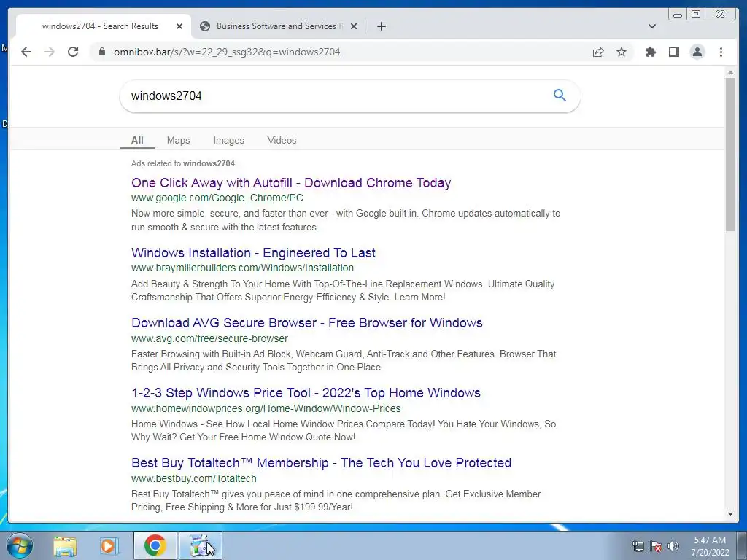This screenshot has width=747, height=560.
Task: Select the All results tab
Action: click(x=137, y=140)
